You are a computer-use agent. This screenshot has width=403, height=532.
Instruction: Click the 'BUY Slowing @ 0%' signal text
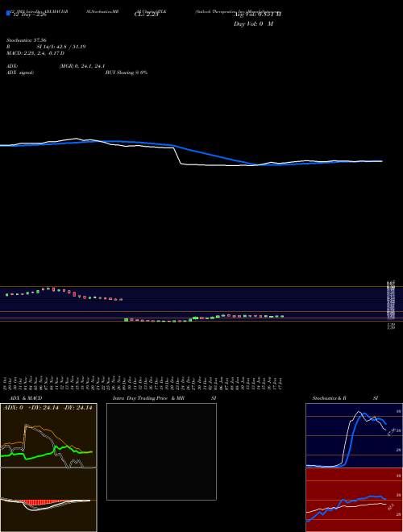(x=127, y=73)
